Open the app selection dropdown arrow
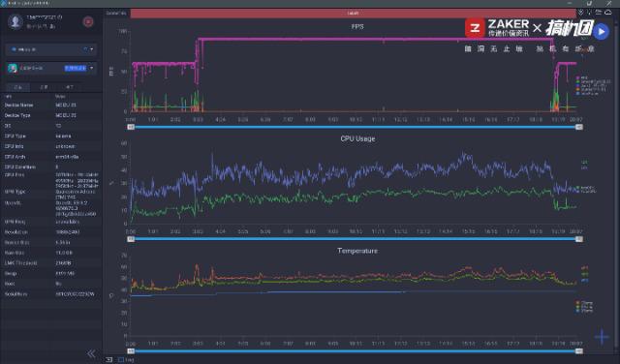 tap(92, 68)
